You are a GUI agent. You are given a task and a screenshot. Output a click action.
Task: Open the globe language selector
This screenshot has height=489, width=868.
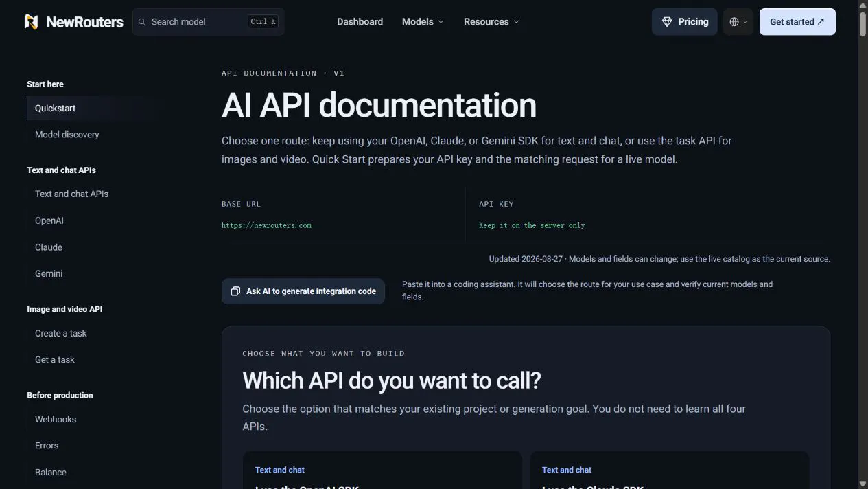coord(738,22)
